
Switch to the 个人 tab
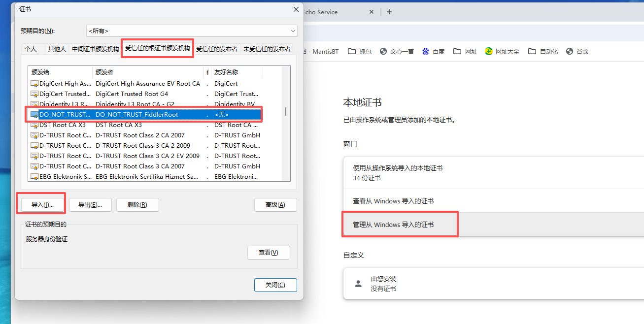(x=31, y=49)
